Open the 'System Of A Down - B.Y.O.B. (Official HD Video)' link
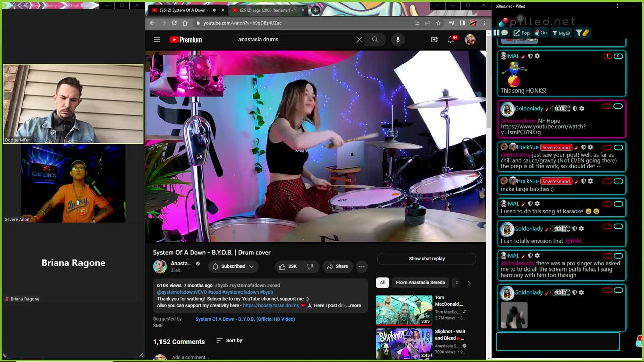This screenshot has width=644, height=362. pos(245,319)
